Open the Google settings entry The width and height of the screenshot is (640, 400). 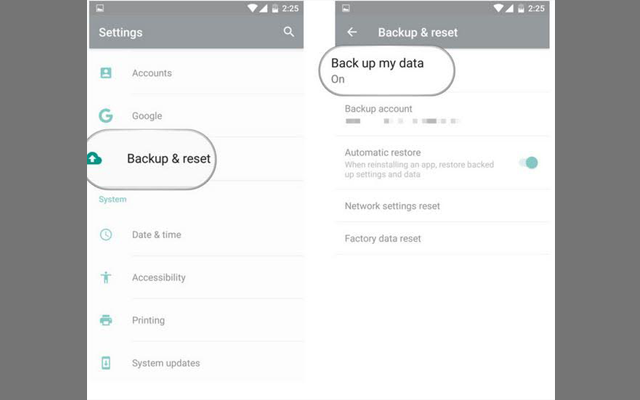147,116
